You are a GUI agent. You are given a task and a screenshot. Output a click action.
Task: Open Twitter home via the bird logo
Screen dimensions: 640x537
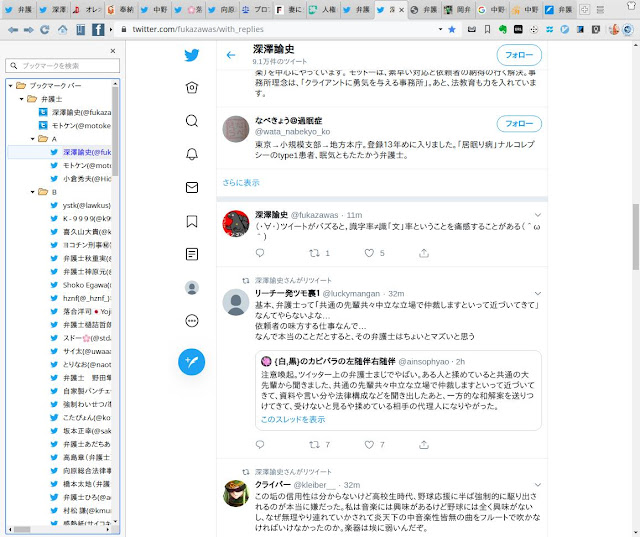tap(191, 55)
